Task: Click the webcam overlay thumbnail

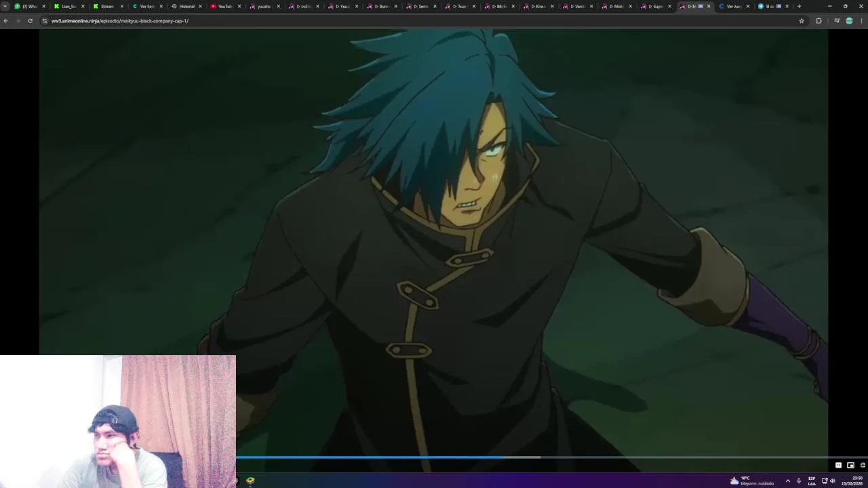Action: click(118, 422)
